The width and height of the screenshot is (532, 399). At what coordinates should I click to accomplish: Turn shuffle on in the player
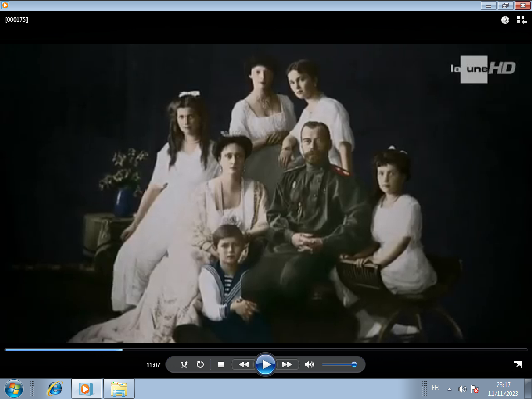point(184,364)
